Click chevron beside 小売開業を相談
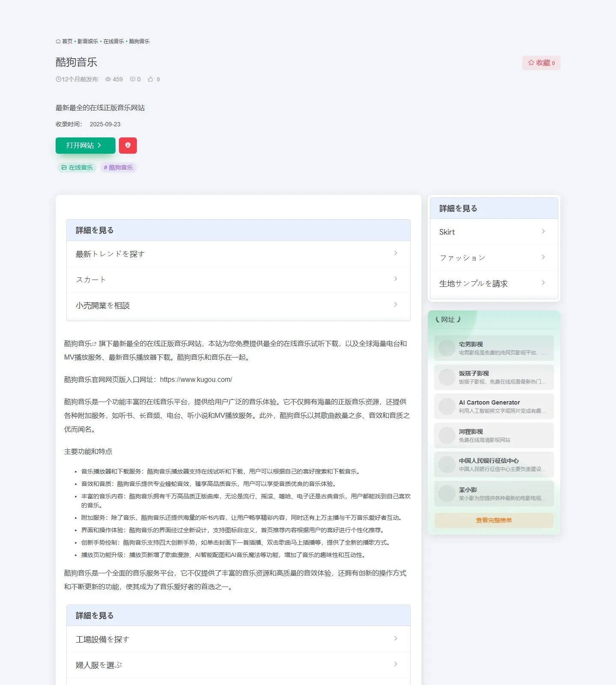616x685 pixels. coord(396,304)
